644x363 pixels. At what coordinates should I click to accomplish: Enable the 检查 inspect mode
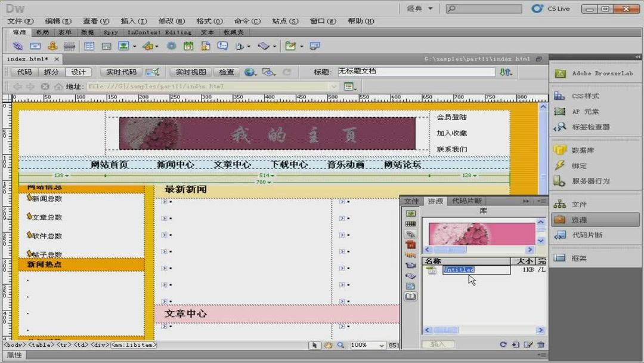coord(225,72)
